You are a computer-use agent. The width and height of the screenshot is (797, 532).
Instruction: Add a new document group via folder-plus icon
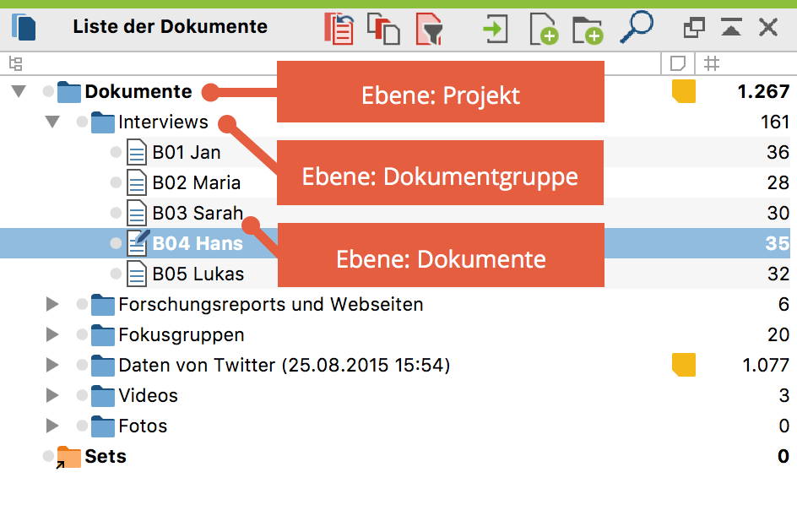pyautogui.click(x=588, y=29)
